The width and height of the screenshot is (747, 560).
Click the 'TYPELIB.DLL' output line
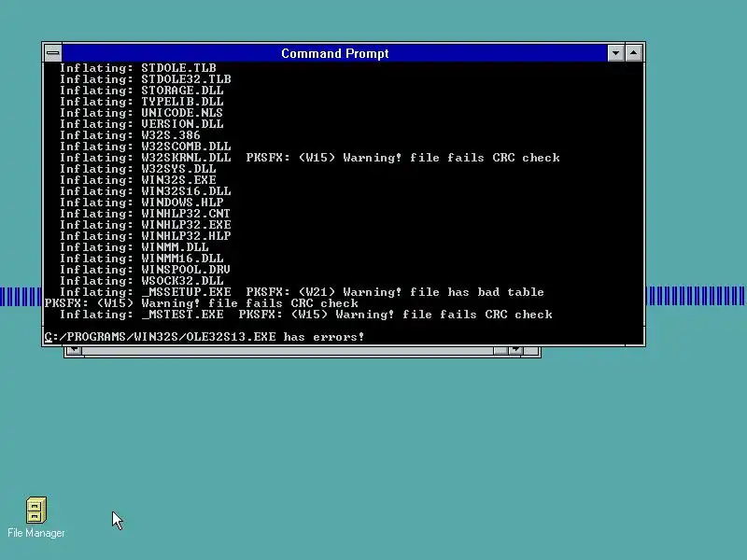coord(142,102)
